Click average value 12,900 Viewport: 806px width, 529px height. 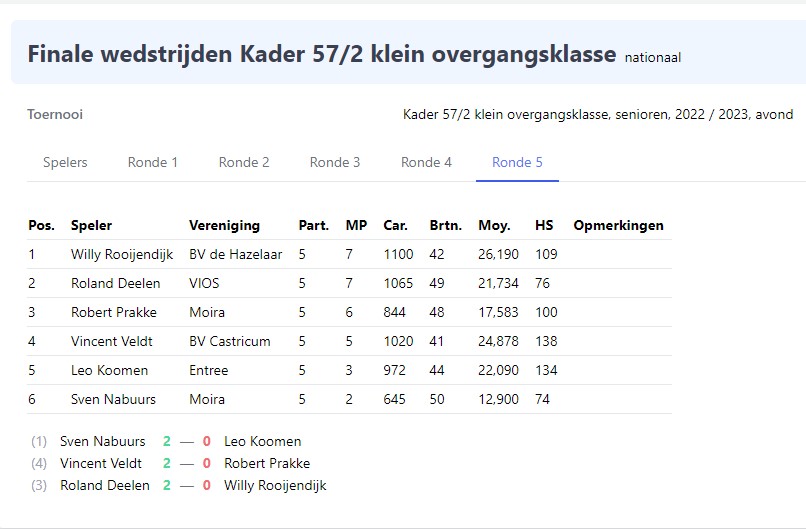coord(498,399)
